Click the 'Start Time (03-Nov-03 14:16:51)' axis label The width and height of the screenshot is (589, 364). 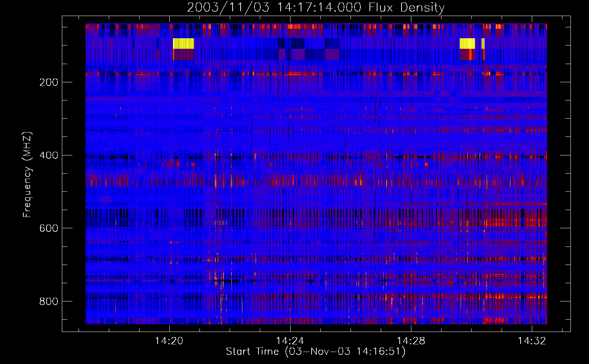coord(315,352)
